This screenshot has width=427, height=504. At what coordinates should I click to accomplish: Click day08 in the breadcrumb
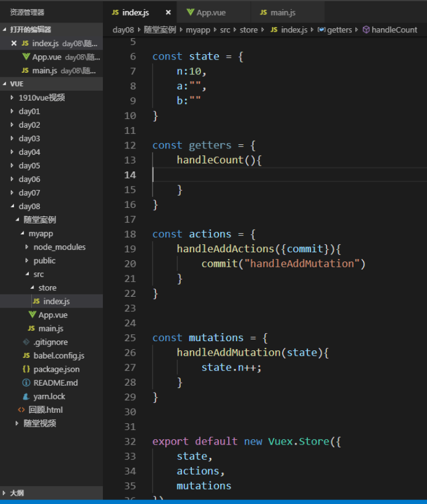[123, 30]
